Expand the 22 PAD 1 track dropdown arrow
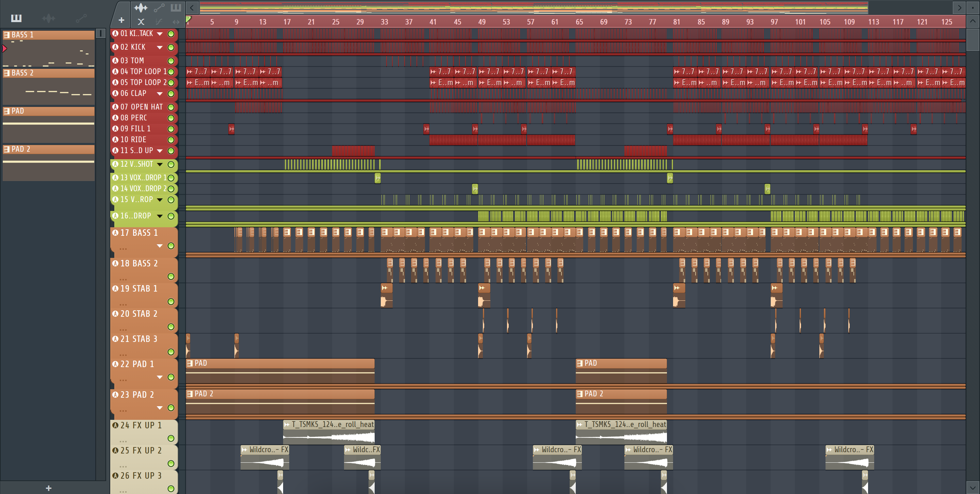Viewport: 980px width, 494px height. 160,377
